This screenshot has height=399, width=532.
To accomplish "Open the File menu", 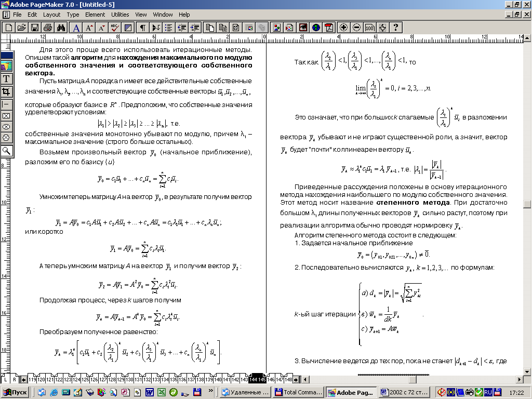I will coord(17,15).
